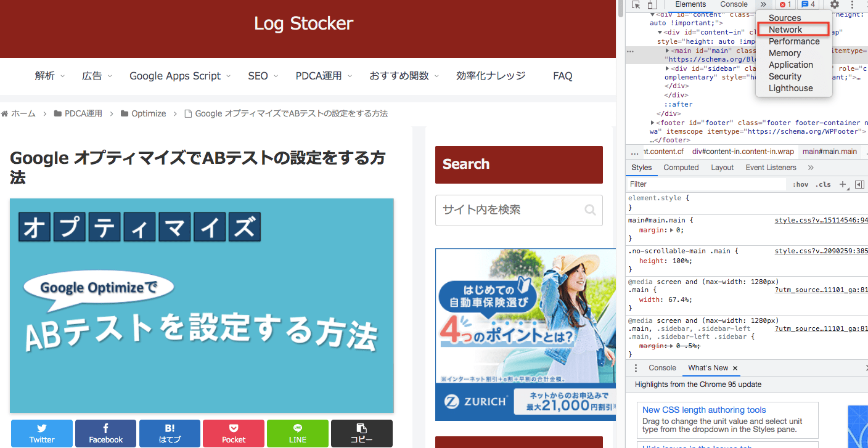The height and width of the screenshot is (448, 868).
Task: Go to the 効率化ナレッジ page
Action: pos(491,76)
